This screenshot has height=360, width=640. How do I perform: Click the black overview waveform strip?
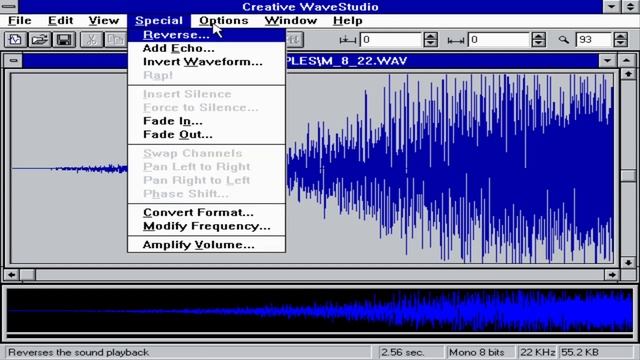pyautogui.click(x=320, y=311)
